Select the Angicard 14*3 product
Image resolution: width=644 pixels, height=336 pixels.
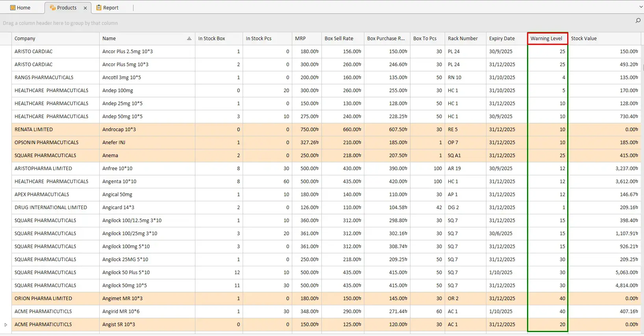(x=147, y=208)
